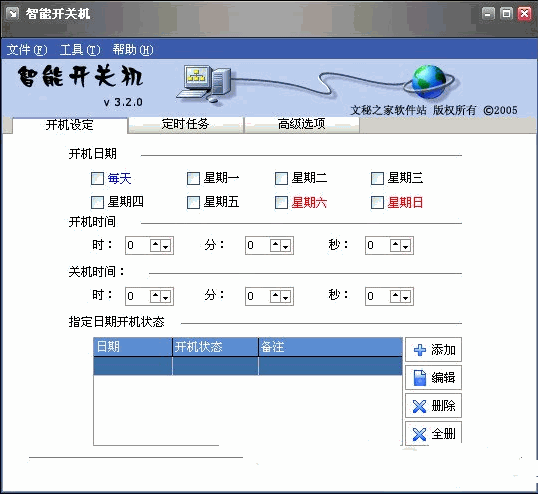This screenshot has width=538, height=494.
Task: Open the 高级选项 tab
Action: [302, 124]
